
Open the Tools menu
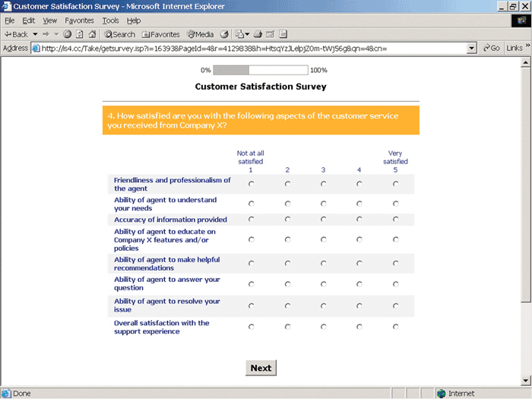pyautogui.click(x=110, y=21)
